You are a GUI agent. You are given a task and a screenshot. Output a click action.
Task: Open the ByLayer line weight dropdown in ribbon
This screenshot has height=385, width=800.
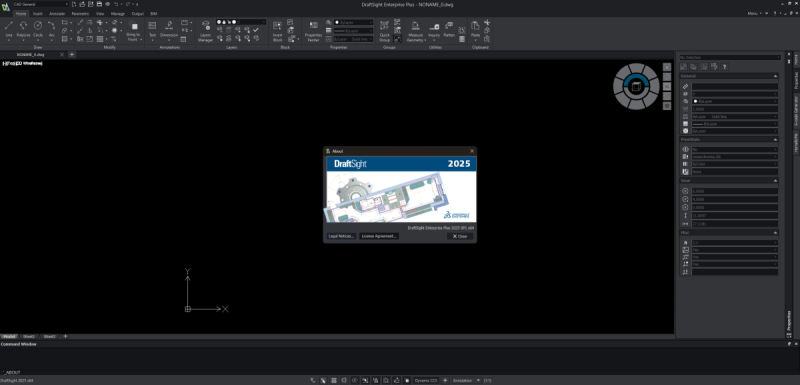point(354,31)
